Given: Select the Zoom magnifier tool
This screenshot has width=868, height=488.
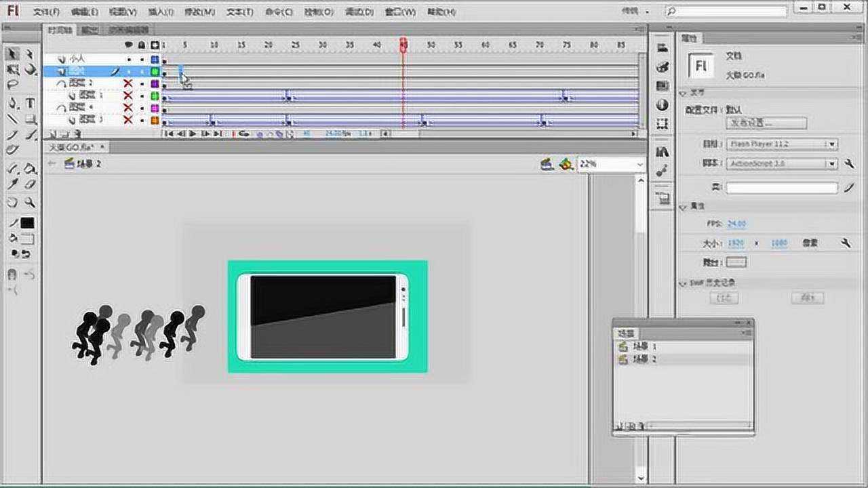Looking at the screenshot, I should tap(30, 203).
